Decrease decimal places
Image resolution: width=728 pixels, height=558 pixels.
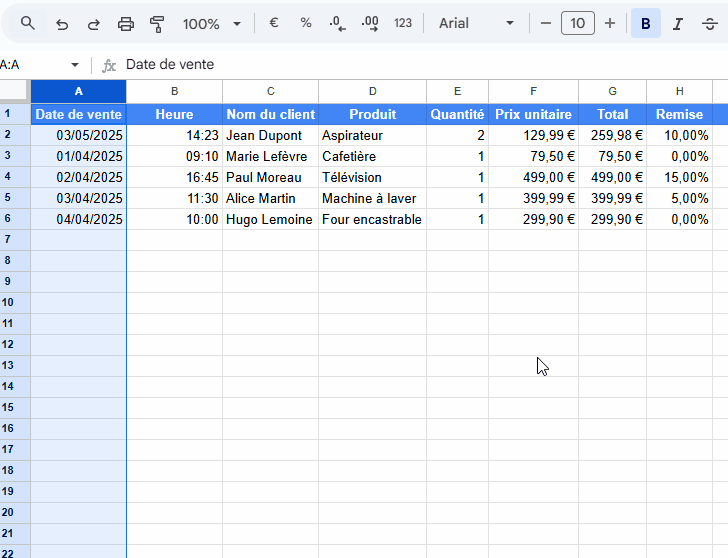pos(337,23)
